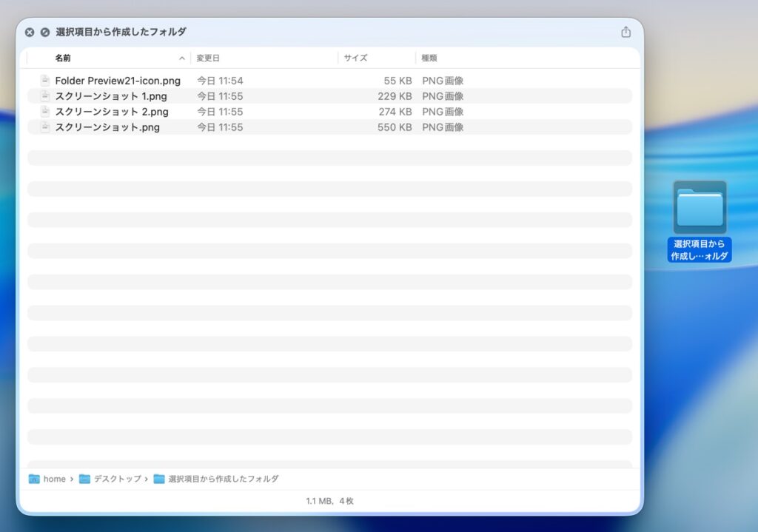Click the file icon beside スクリーンショット 1.png

click(45, 96)
